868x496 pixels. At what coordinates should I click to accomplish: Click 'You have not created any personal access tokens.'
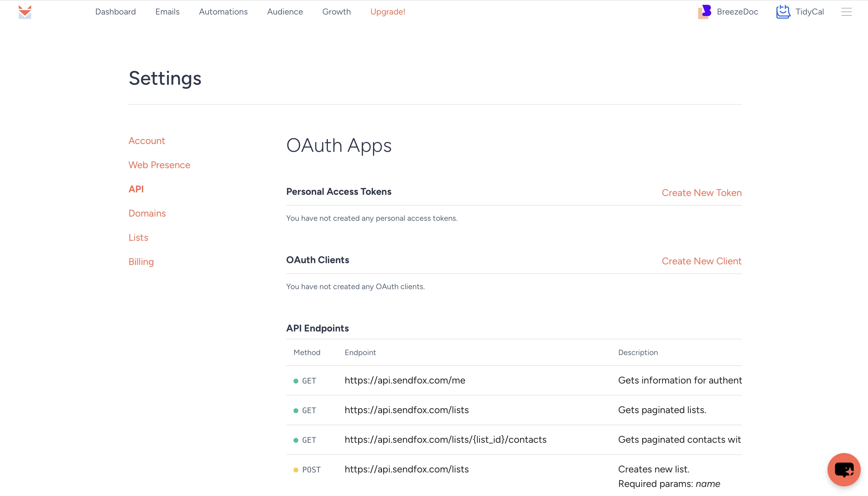(372, 218)
